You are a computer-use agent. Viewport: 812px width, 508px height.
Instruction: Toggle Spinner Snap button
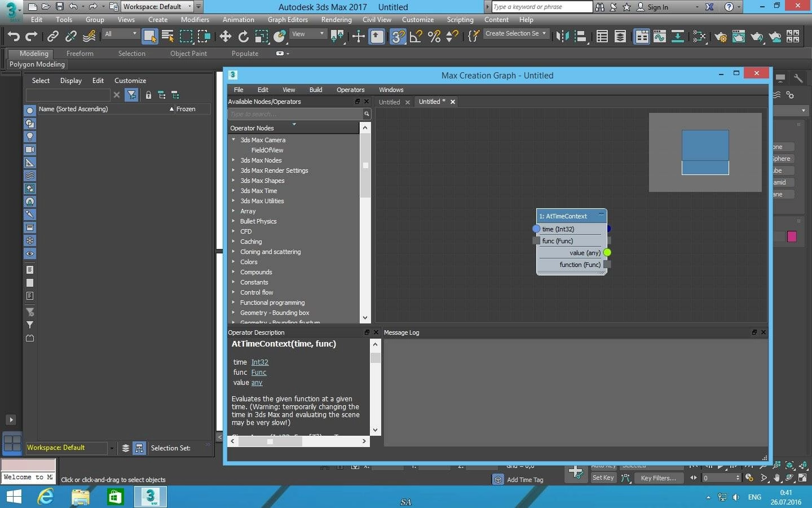[452, 37]
